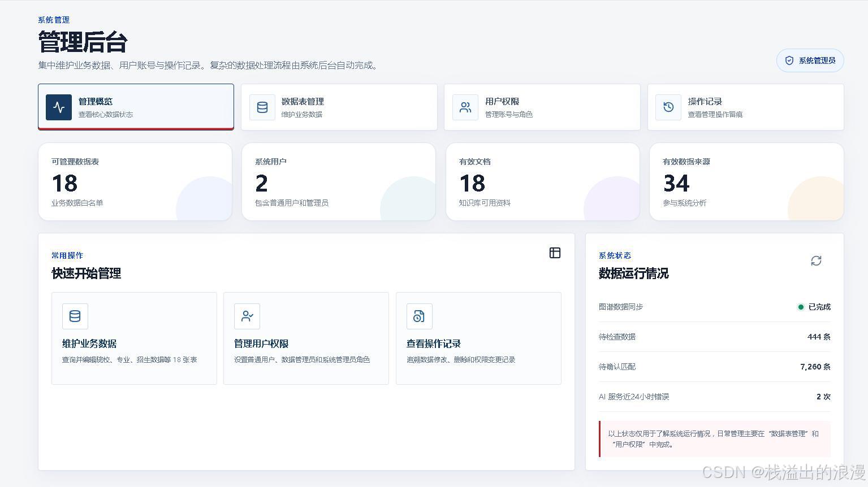
Task: Refresh 数据运行情况 with the reload icon
Action: tap(816, 260)
